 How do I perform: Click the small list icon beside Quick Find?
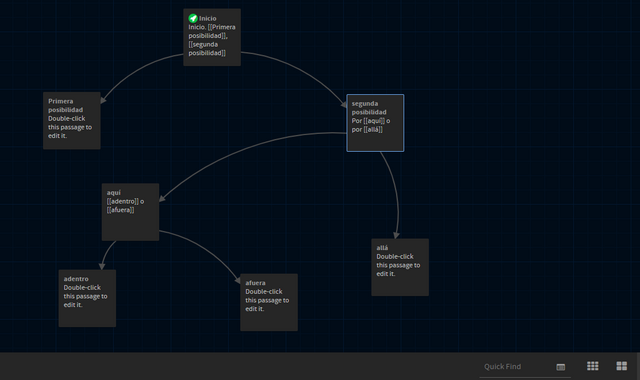pyautogui.click(x=560, y=367)
